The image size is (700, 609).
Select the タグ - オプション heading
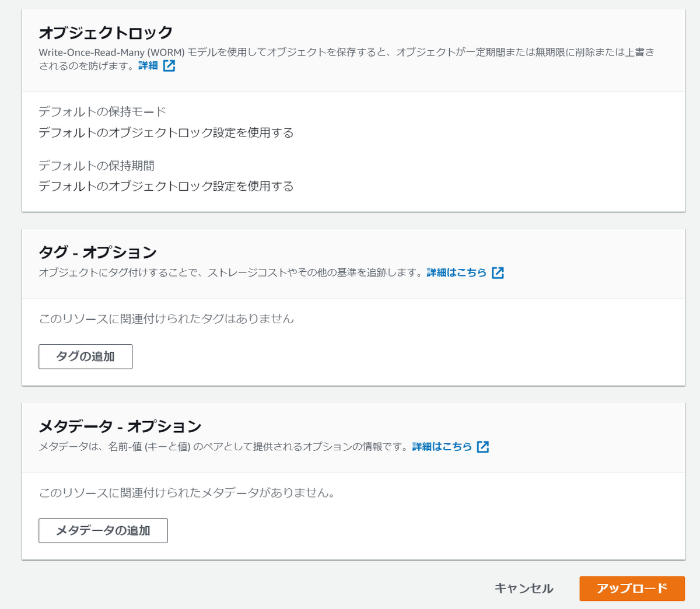pos(98,252)
